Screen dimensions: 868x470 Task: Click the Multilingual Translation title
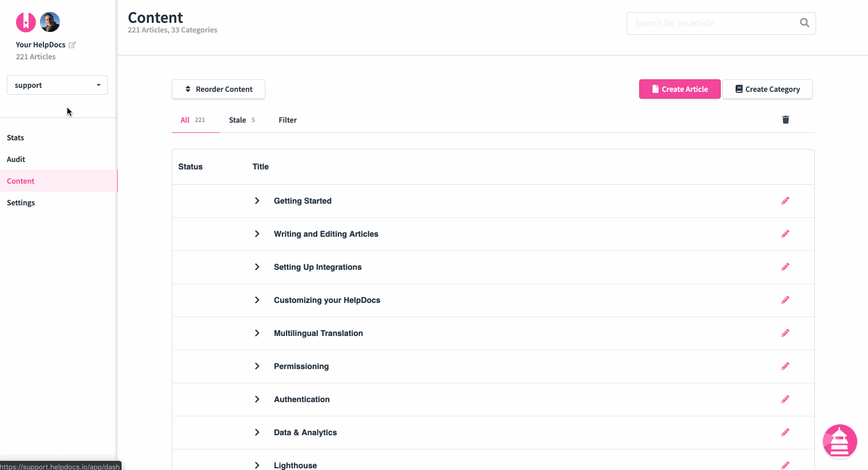(318, 333)
